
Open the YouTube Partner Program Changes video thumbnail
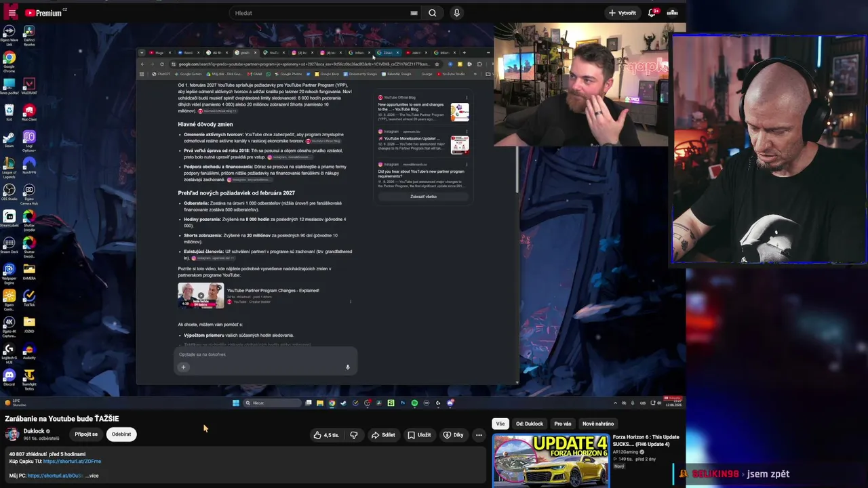coord(201,296)
